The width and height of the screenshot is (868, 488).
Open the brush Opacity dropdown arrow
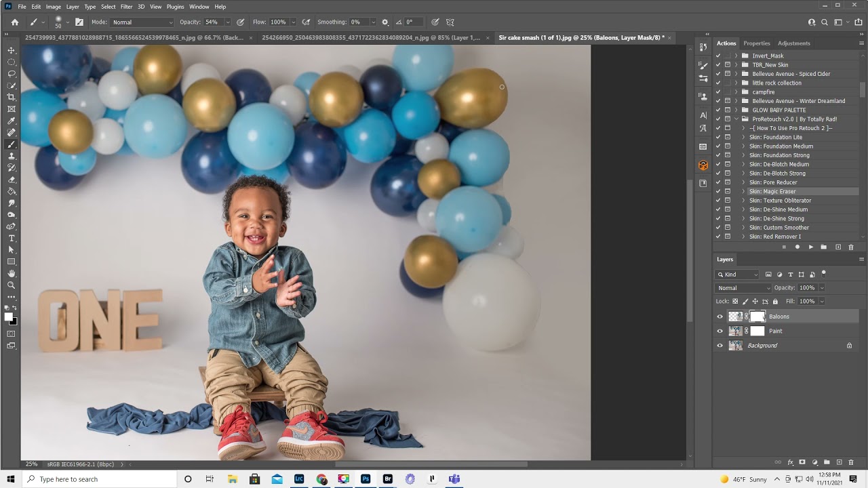tap(227, 22)
